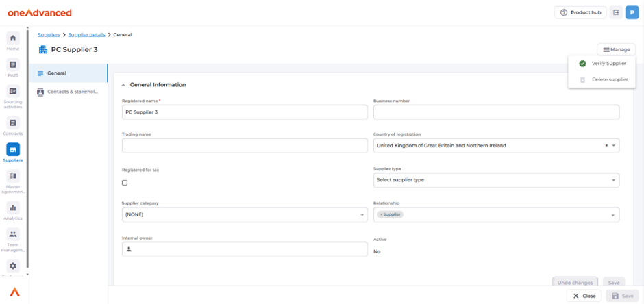644x304 pixels.
Task: Open Sourcing activities from sidebar
Action: click(13, 92)
